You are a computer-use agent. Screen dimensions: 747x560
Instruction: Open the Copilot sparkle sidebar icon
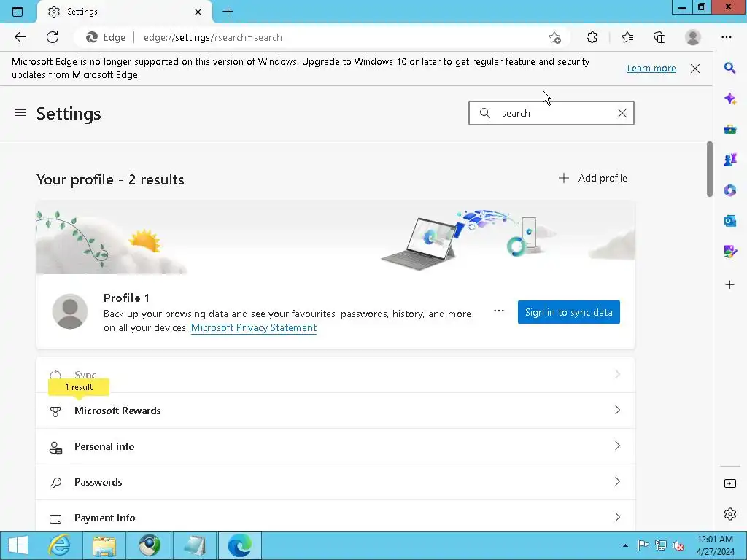(729, 98)
